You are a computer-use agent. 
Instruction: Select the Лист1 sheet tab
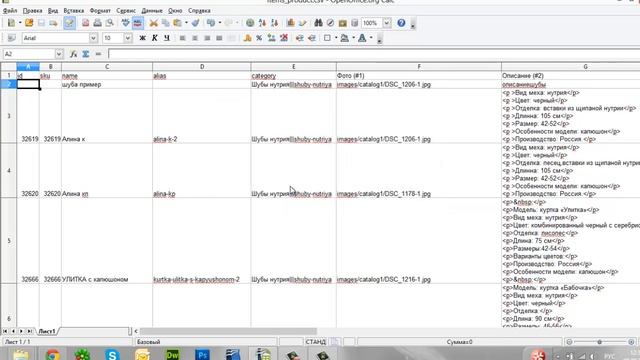pos(47,331)
